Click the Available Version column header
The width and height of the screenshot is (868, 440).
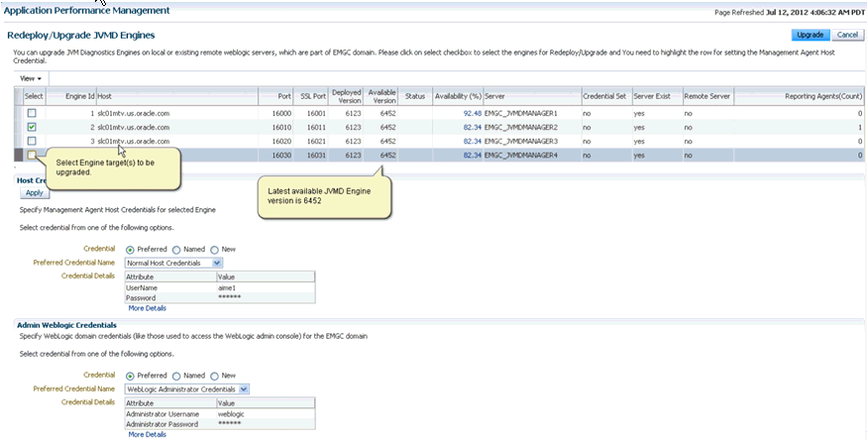381,96
